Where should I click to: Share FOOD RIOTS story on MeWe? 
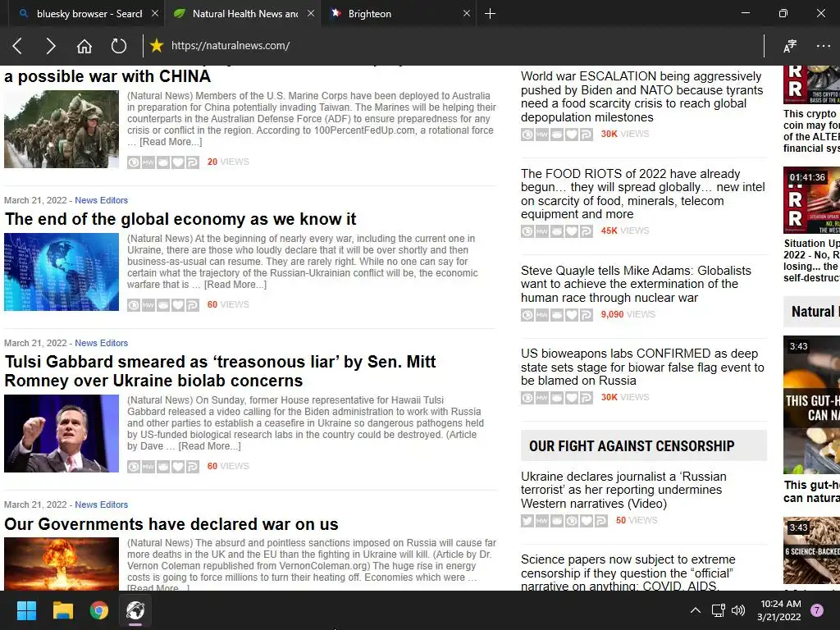542,231
